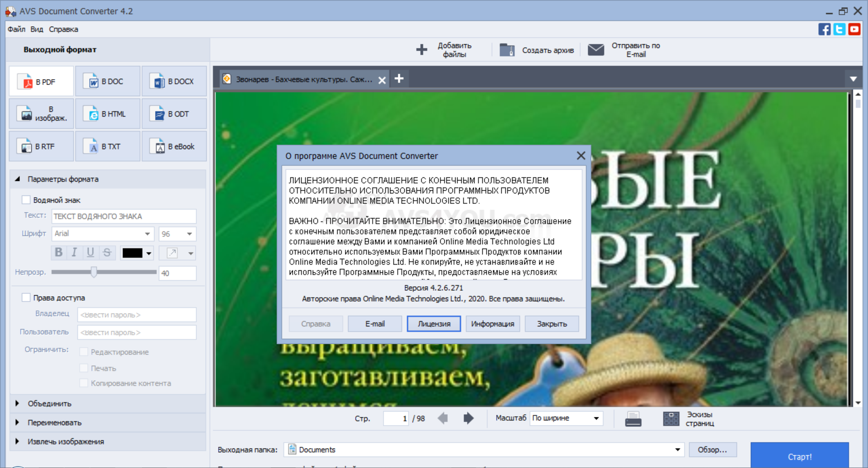Open the watermark orientation dropdown
Image resolution: width=868 pixels, height=468 pixels.
click(191, 253)
